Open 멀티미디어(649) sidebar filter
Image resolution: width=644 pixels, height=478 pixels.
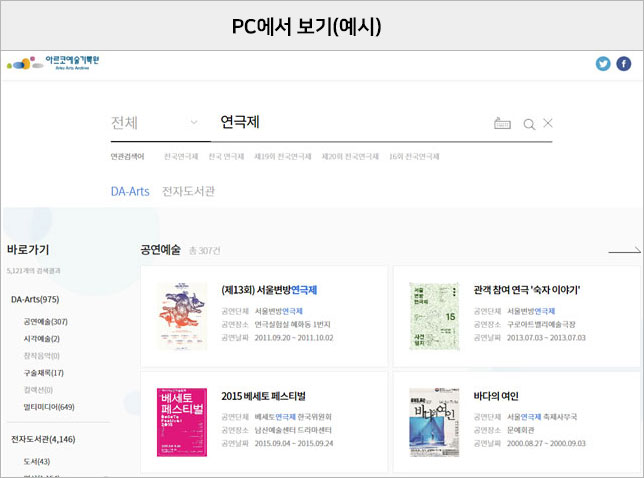pyautogui.click(x=49, y=407)
